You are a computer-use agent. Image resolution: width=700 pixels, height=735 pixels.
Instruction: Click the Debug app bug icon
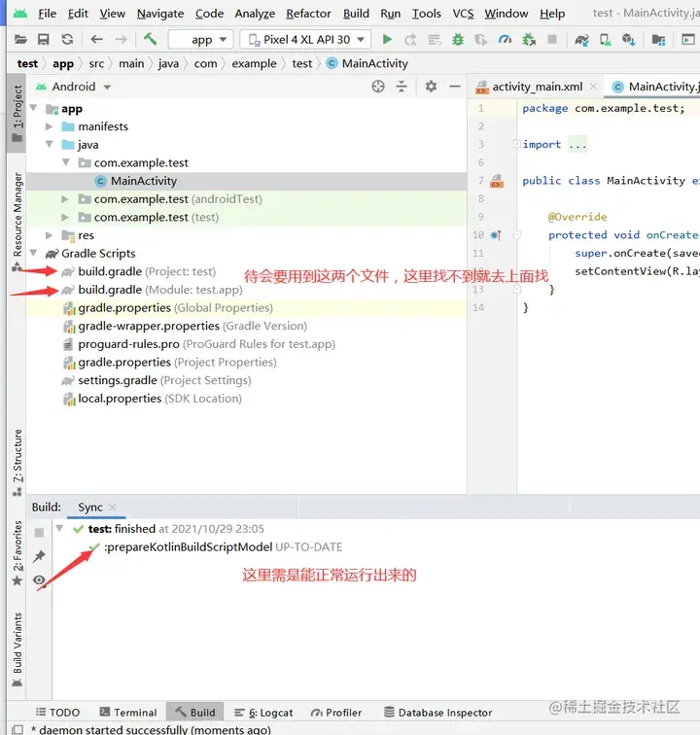pos(458,40)
